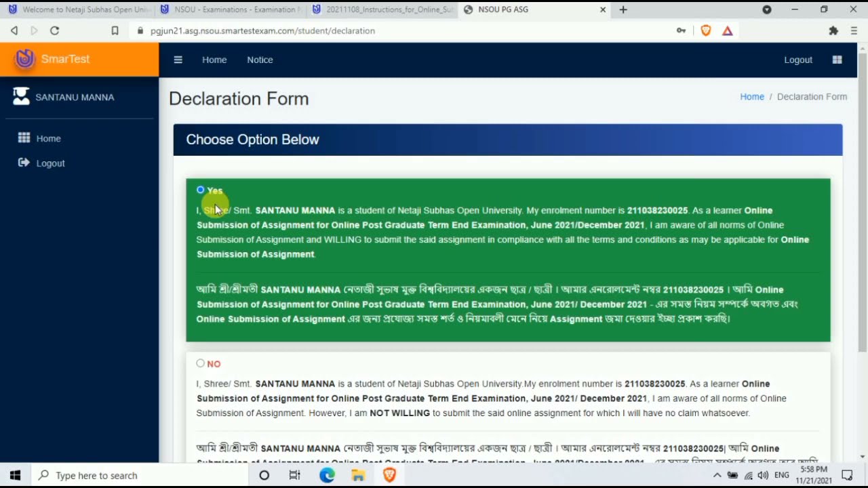Image resolution: width=868 pixels, height=488 pixels.
Task: Click the taskbar search box
Action: tap(141, 475)
